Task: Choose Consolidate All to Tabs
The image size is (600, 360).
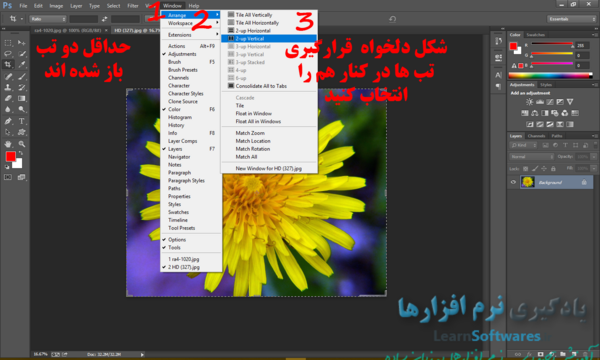Action: 269,86
